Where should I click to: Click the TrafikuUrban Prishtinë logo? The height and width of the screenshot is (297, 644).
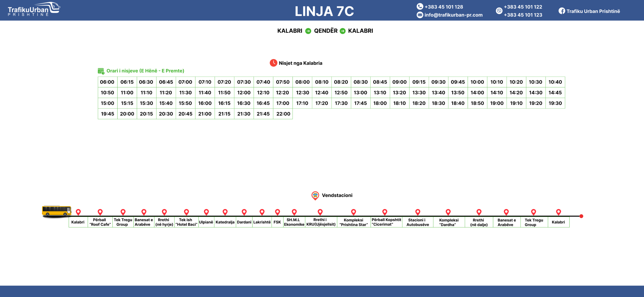pyautogui.click(x=34, y=10)
